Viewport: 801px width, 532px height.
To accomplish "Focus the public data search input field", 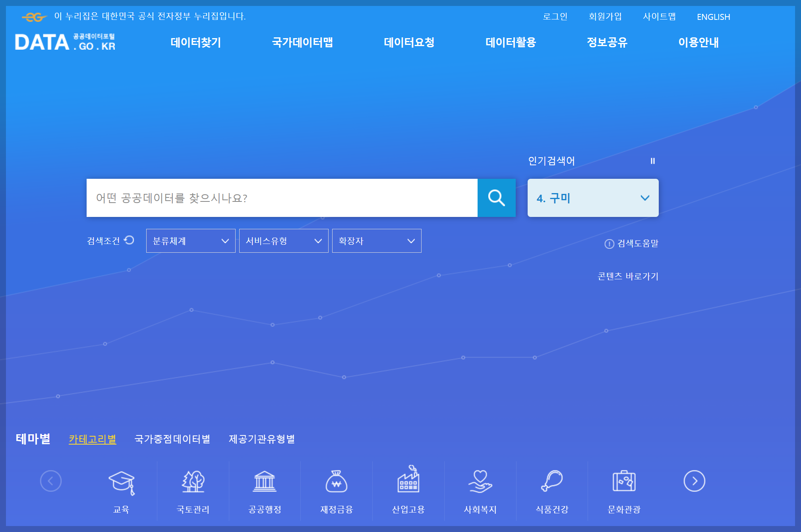I will coord(282,198).
